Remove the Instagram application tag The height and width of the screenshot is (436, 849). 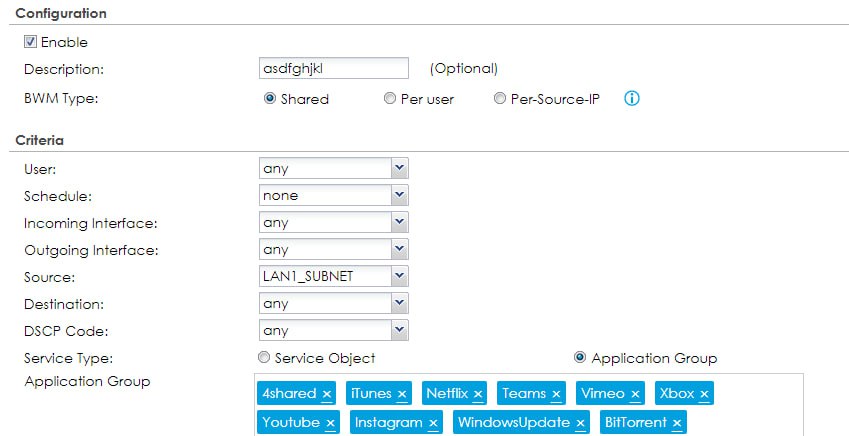point(433,423)
